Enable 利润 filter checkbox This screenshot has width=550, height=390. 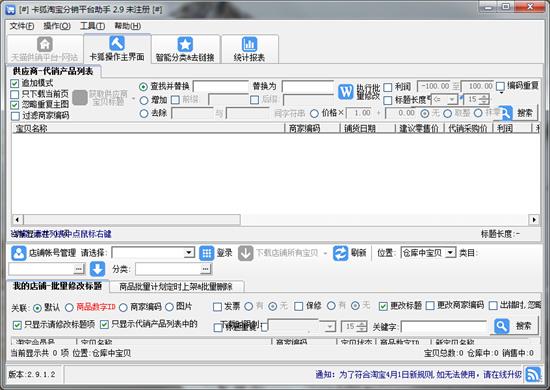(388, 87)
